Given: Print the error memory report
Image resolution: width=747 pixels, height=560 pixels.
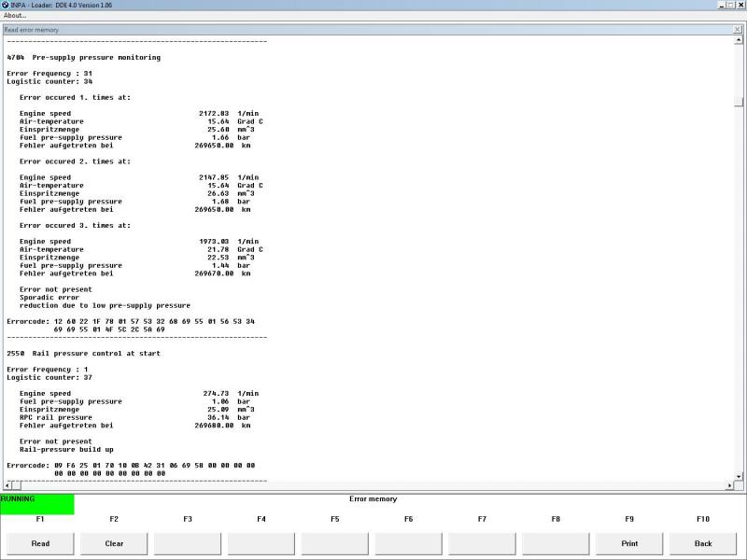Looking at the screenshot, I should pos(628,543).
